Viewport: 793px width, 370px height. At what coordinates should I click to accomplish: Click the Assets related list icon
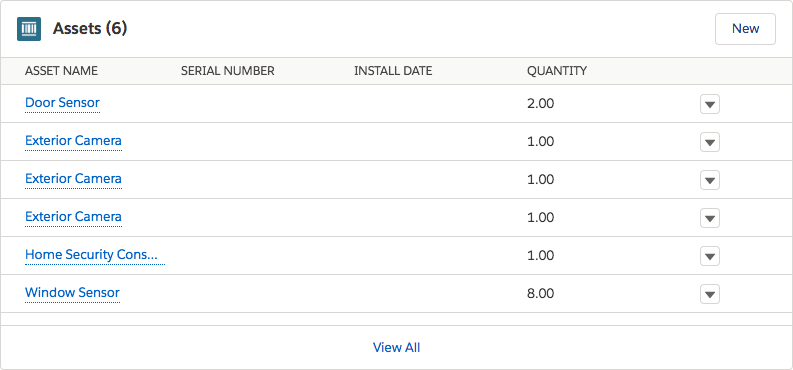[29, 29]
